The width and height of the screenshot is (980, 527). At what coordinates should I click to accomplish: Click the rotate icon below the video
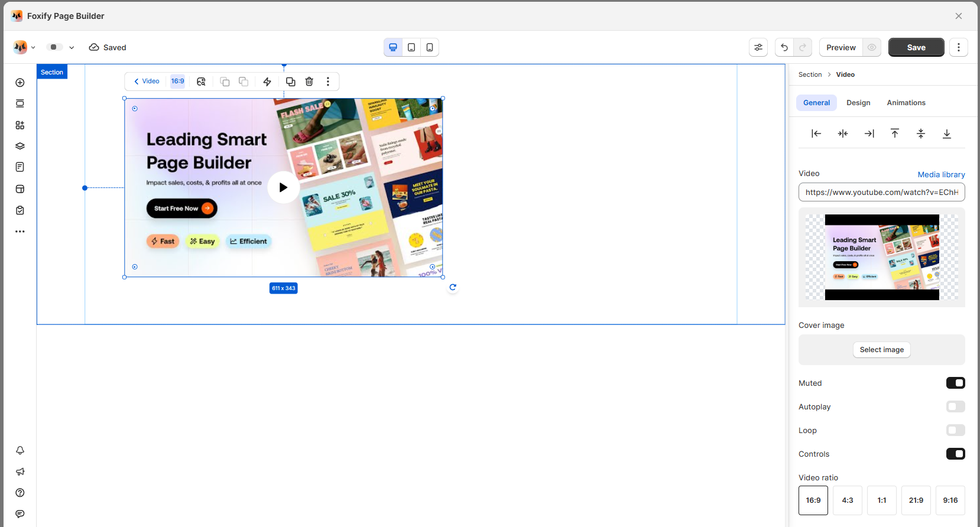point(453,287)
